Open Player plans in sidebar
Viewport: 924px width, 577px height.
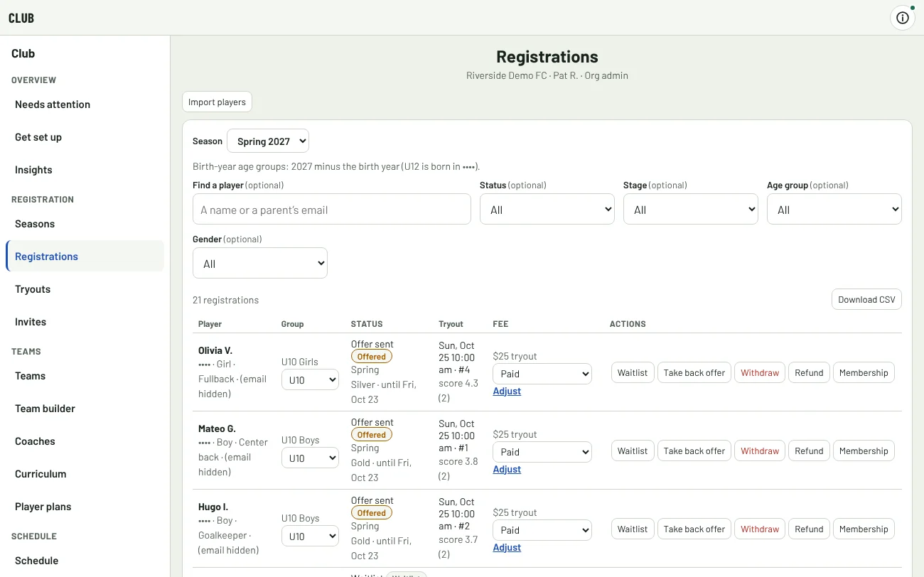tap(85, 507)
